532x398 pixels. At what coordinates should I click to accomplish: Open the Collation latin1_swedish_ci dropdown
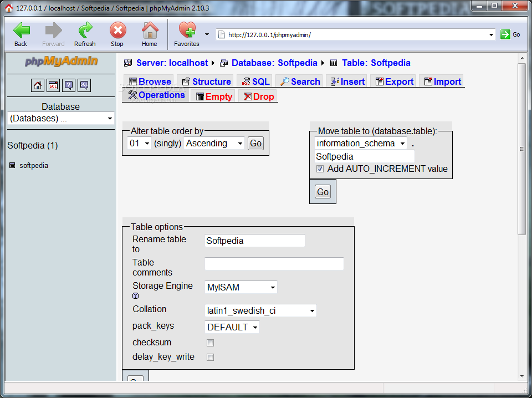click(x=260, y=310)
